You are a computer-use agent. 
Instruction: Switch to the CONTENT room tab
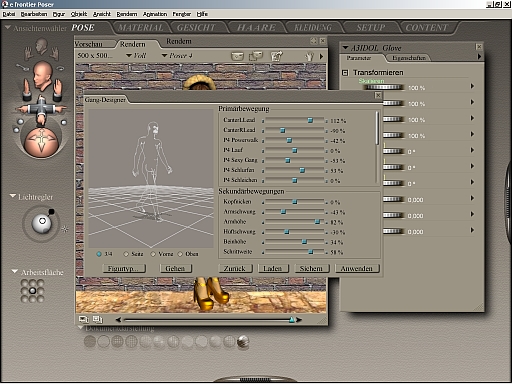pos(426,28)
